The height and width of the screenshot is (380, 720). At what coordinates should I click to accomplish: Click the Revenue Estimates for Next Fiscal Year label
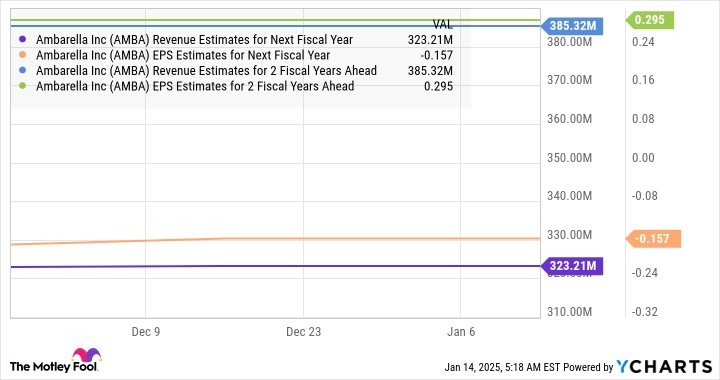point(253,40)
